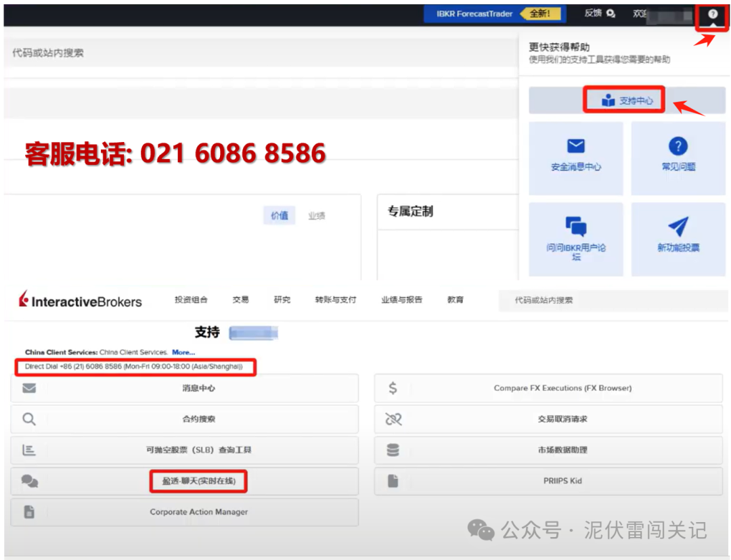Click the broken-link cancel icon

[x=393, y=419]
